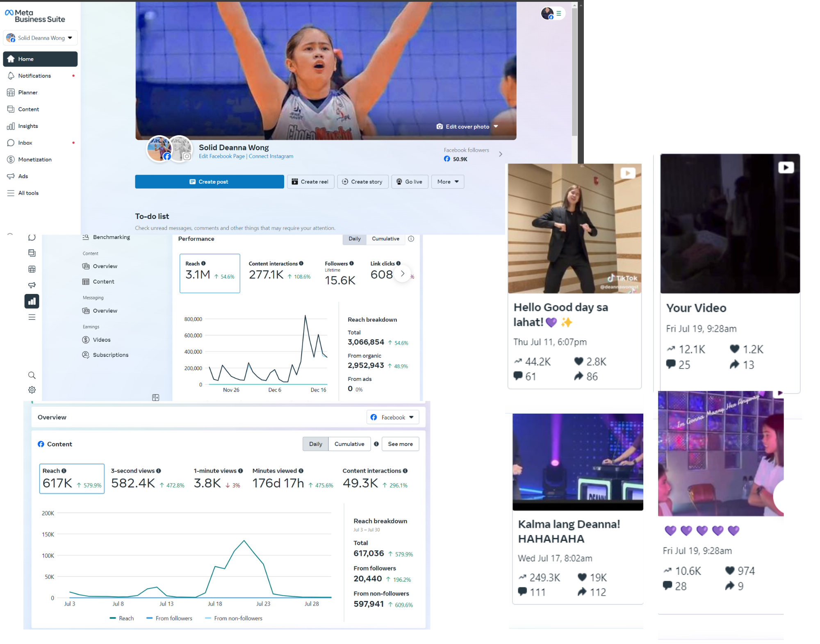Click the Create post button
Screen dimensions: 820x644
point(209,182)
